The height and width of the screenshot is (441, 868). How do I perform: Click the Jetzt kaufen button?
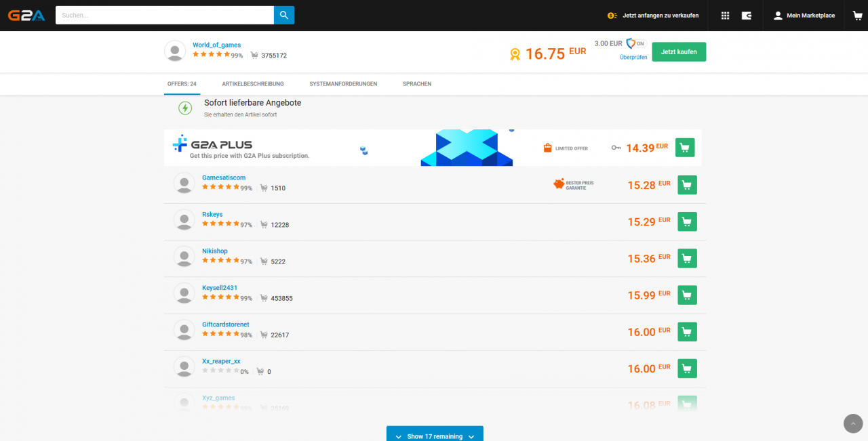pyautogui.click(x=679, y=52)
